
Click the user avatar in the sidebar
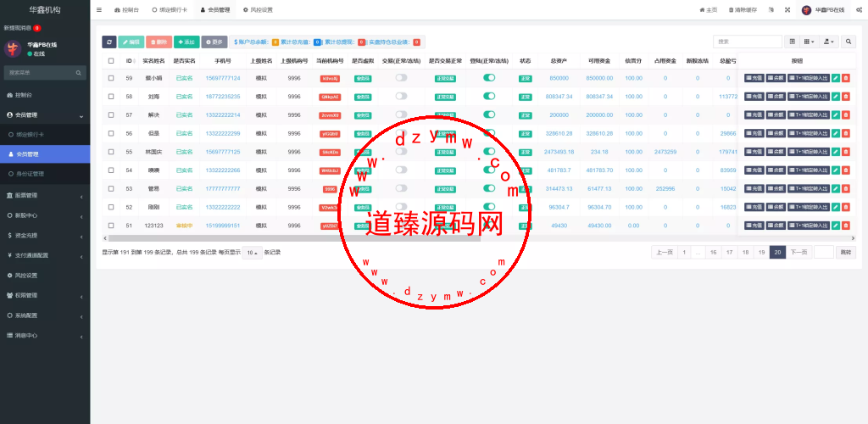(x=13, y=48)
